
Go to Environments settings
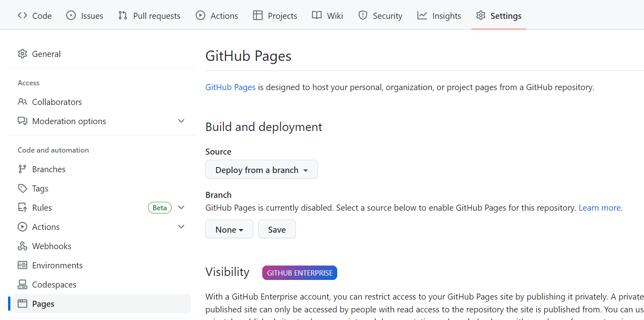tap(102, 265)
